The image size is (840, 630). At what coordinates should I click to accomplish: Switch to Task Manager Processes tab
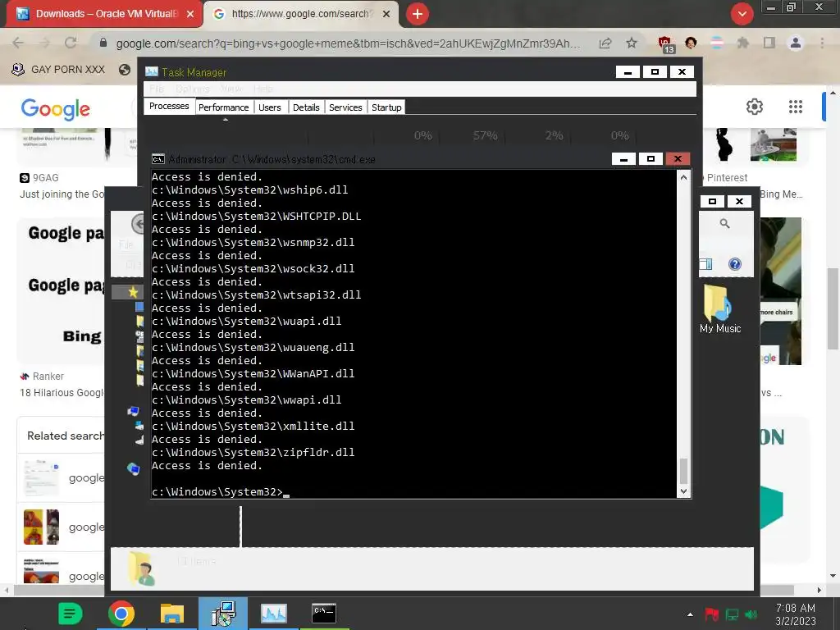169,106
